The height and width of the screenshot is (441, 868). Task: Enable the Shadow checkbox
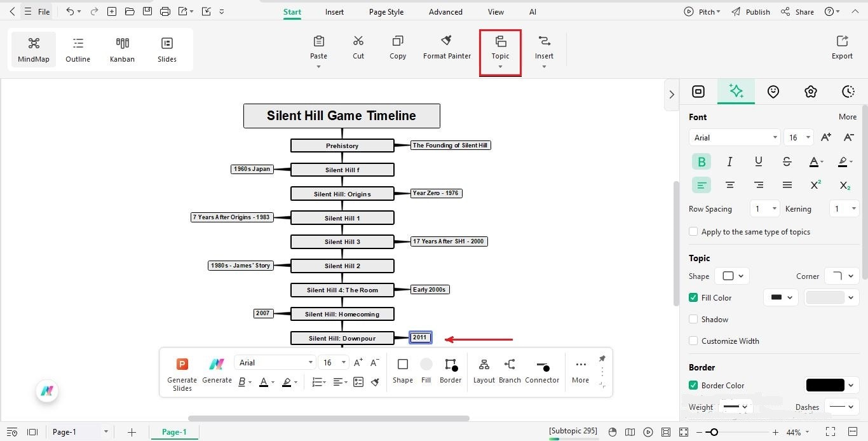[x=693, y=319]
